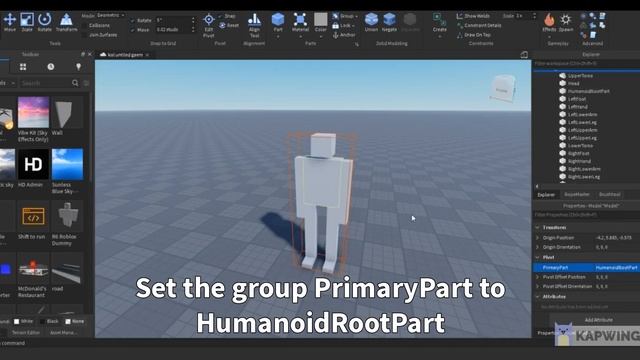The width and height of the screenshot is (640, 360).
Task: Click the Filter workspace field
Action: (x=587, y=64)
